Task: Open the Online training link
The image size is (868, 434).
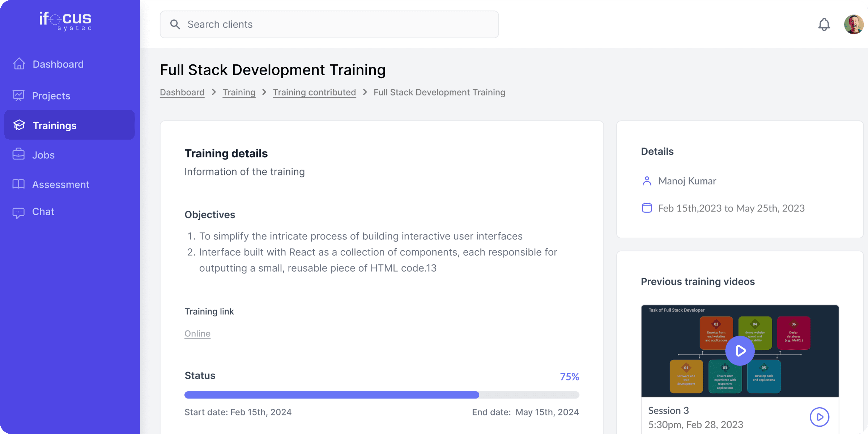Action: [197, 333]
